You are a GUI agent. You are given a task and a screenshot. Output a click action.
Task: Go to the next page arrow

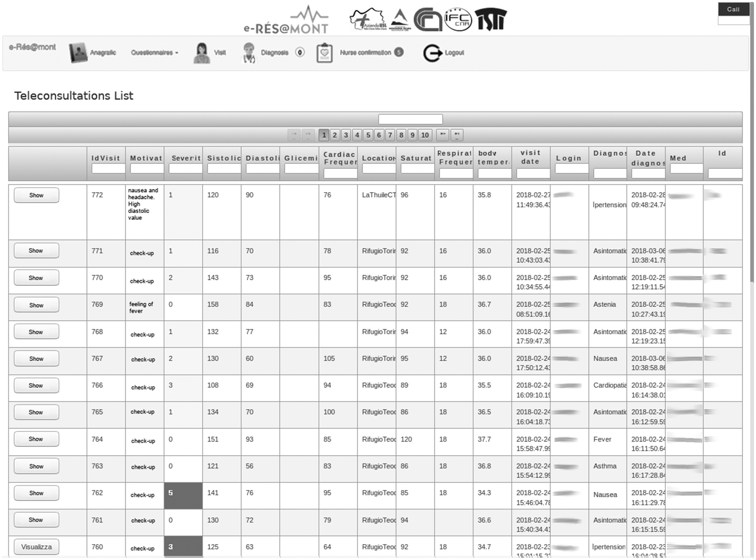pos(442,135)
